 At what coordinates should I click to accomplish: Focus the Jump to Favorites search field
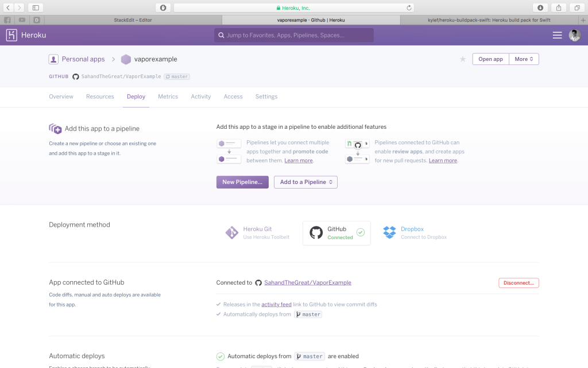(293, 35)
